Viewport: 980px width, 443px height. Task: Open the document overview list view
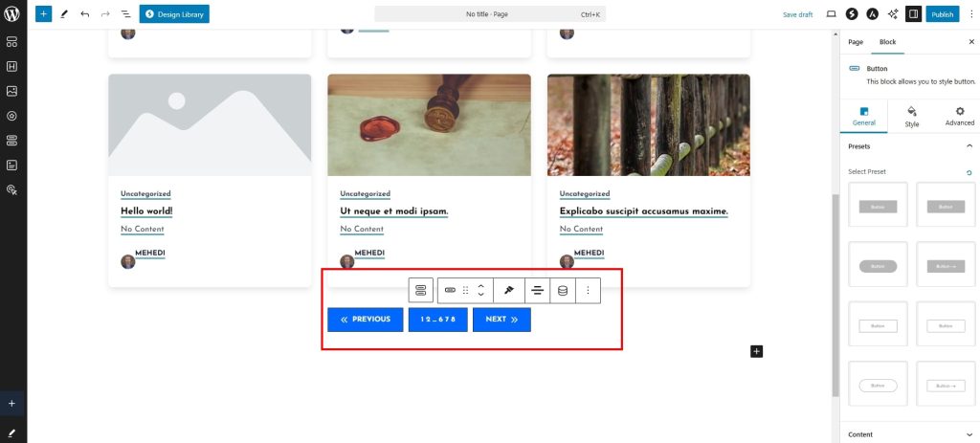pos(125,14)
